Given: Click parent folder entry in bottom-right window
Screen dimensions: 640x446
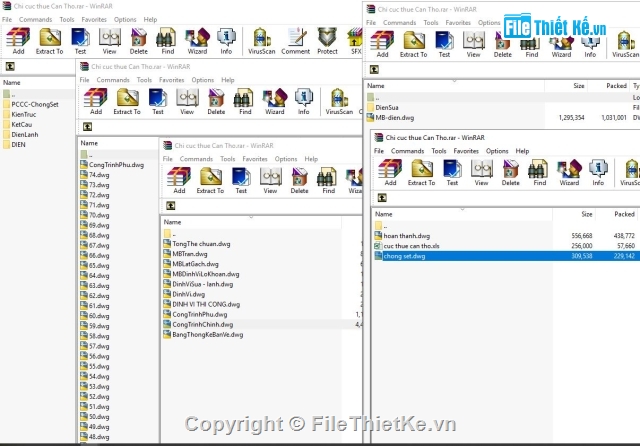Looking at the screenshot, I should tap(380, 226).
